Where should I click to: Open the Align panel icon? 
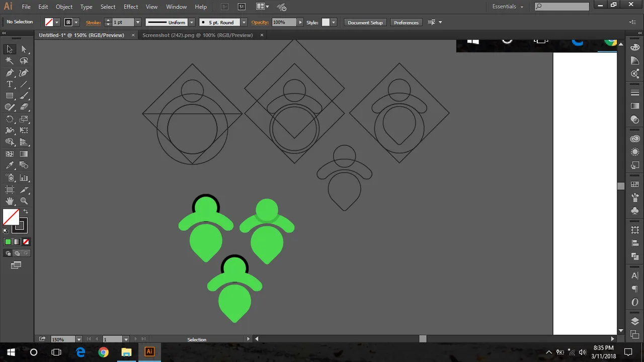pyautogui.click(x=635, y=243)
